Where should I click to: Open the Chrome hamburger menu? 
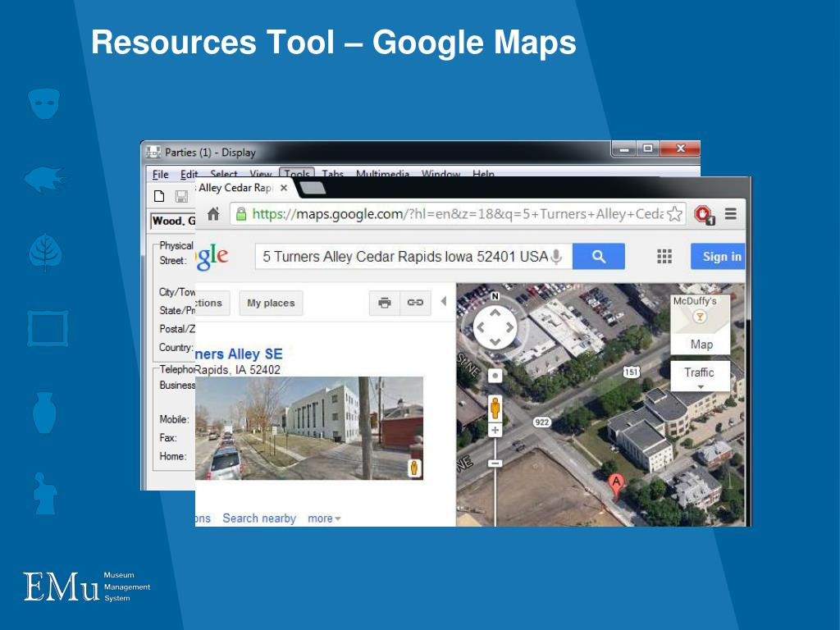731,214
